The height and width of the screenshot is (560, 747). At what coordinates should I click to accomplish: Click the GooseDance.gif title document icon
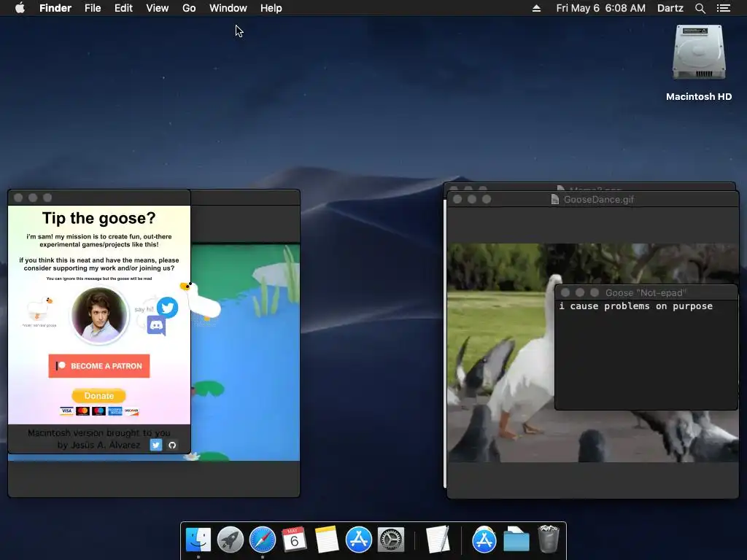[555, 199]
